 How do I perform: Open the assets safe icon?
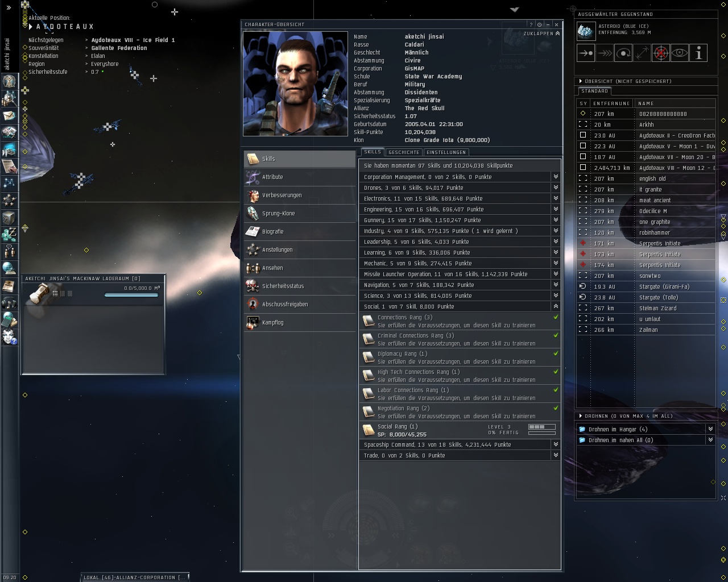point(9,217)
